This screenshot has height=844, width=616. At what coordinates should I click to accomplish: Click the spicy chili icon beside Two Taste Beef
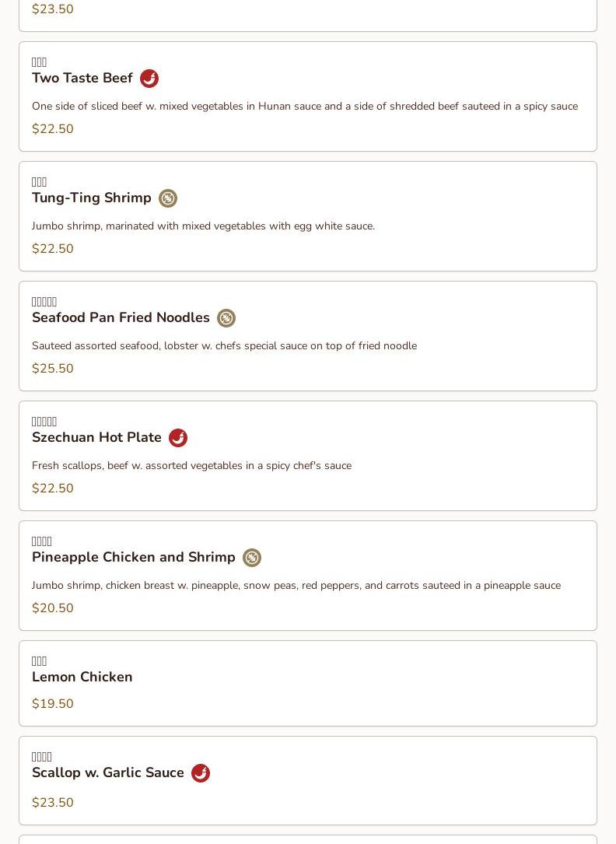(149, 79)
